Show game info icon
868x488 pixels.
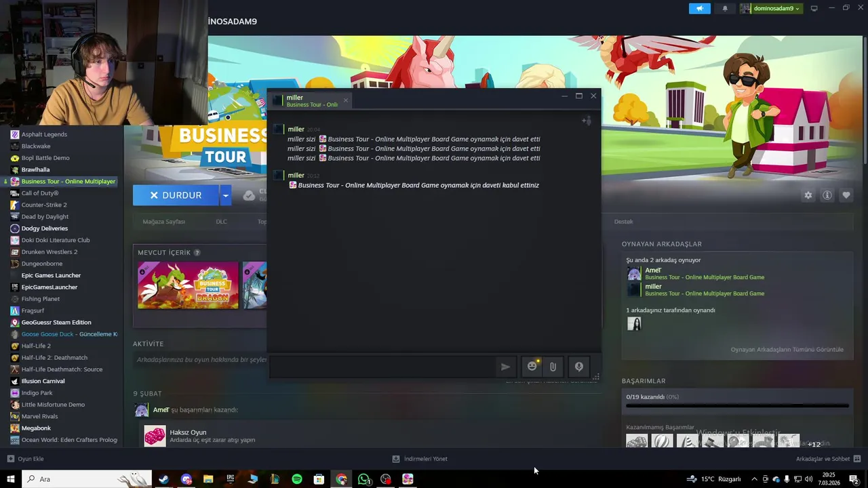coord(827,195)
